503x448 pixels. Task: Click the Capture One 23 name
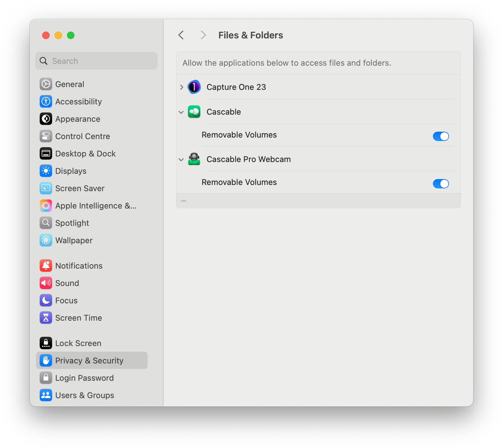pos(236,87)
